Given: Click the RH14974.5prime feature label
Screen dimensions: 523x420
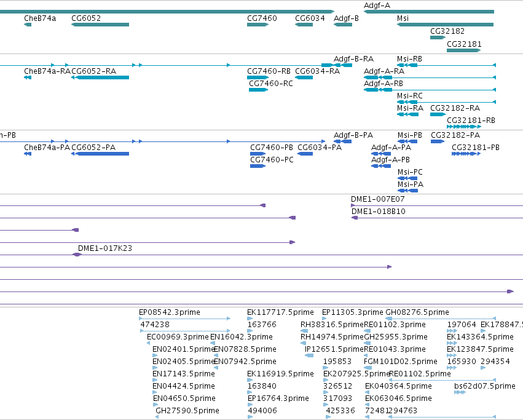Looking at the screenshot, I should 332,337.
